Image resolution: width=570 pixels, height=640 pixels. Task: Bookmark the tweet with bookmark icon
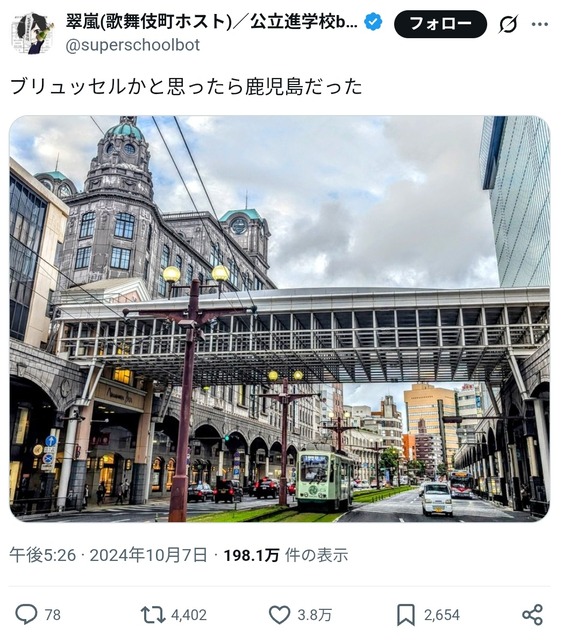(x=406, y=615)
